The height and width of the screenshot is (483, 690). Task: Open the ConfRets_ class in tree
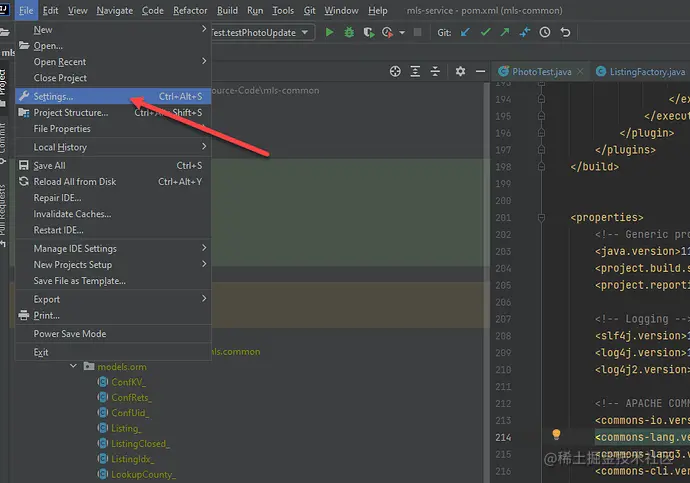pos(131,397)
